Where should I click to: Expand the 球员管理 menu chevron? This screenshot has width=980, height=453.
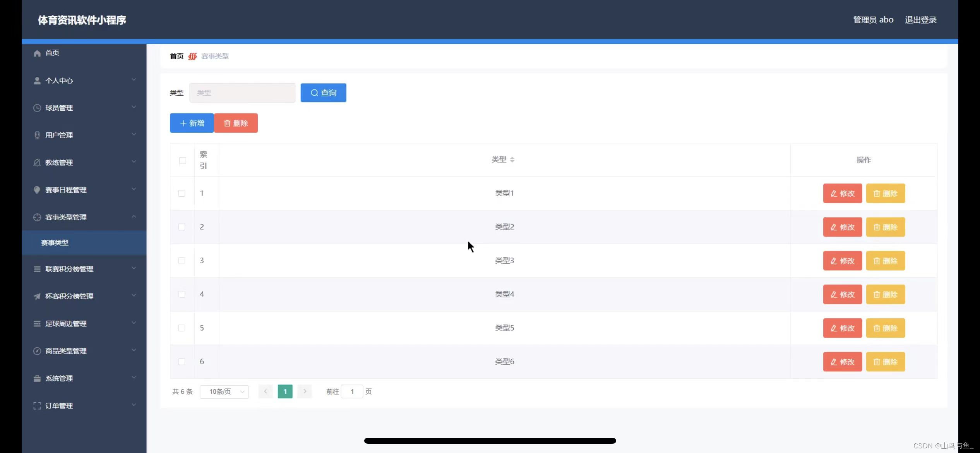[x=134, y=107]
